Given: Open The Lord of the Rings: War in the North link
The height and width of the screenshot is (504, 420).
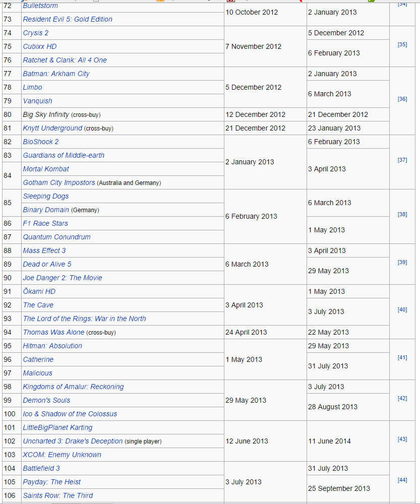Looking at the screenshot, I should click(84, 319).
